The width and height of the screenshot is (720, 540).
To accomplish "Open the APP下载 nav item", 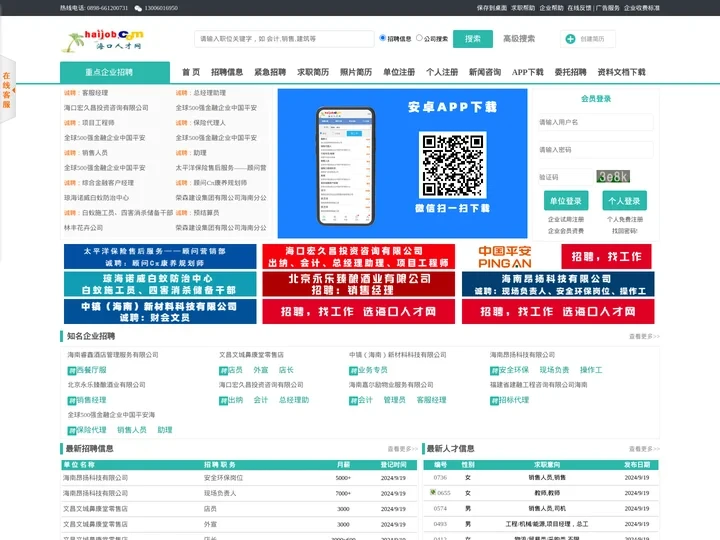I will (528, 72).
